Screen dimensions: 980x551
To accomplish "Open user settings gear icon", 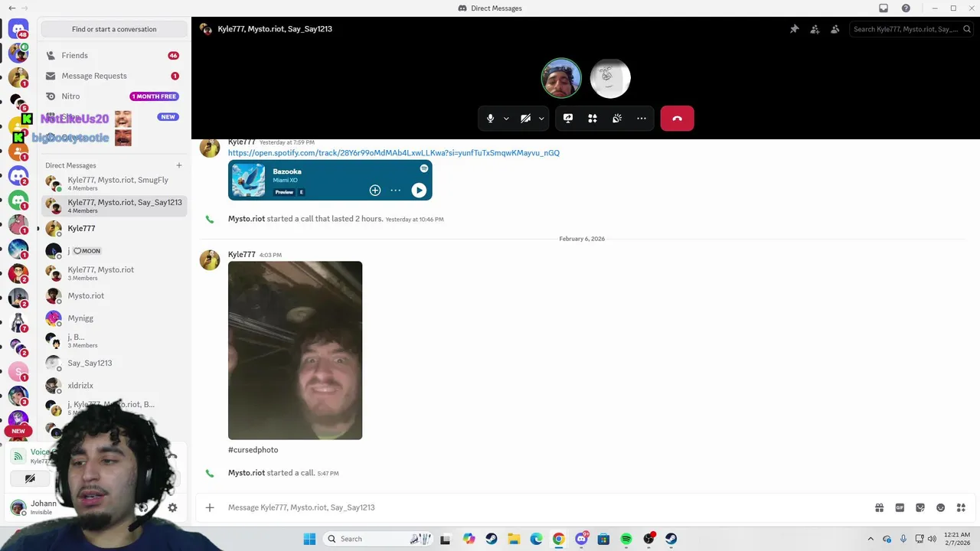I will 172,507.
